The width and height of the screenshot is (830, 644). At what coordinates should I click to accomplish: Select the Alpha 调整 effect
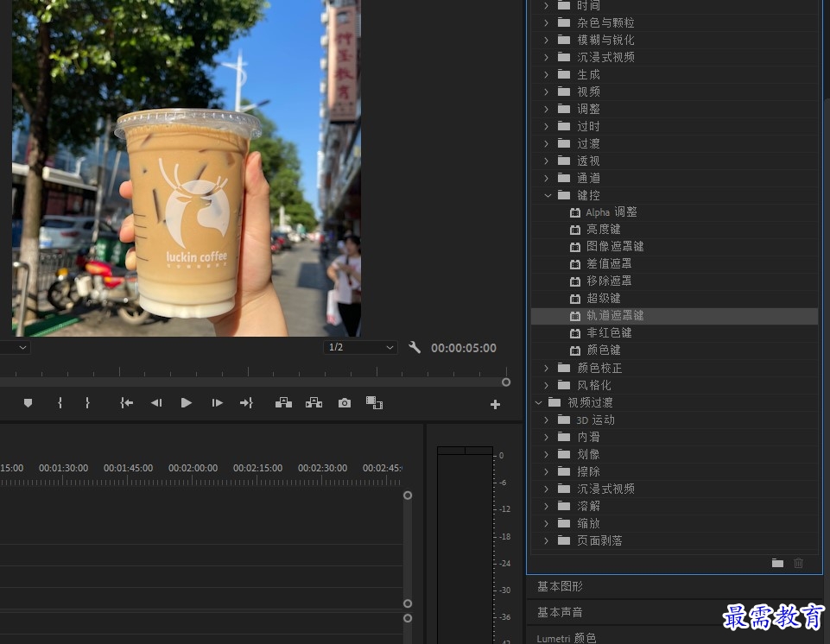coord(611,212)
